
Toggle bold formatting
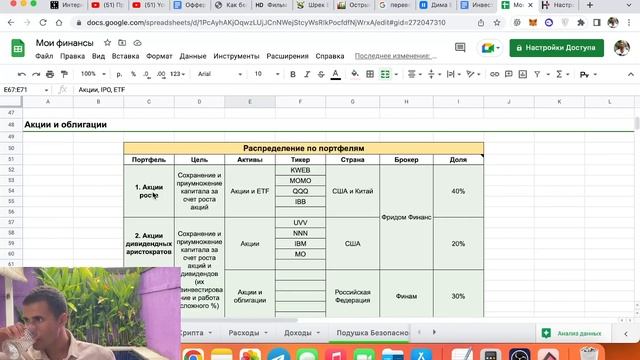[x=293, y=74]
